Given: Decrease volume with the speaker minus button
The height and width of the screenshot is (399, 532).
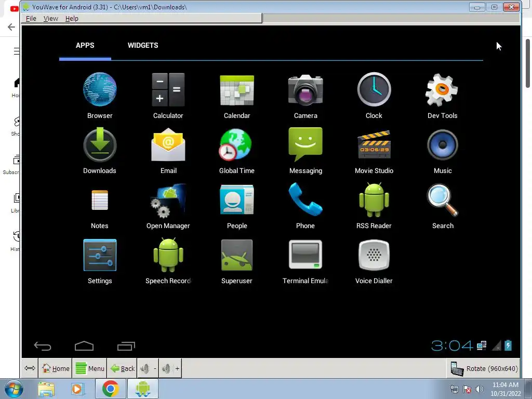Looking at the screenshot, I should (148, 368).
